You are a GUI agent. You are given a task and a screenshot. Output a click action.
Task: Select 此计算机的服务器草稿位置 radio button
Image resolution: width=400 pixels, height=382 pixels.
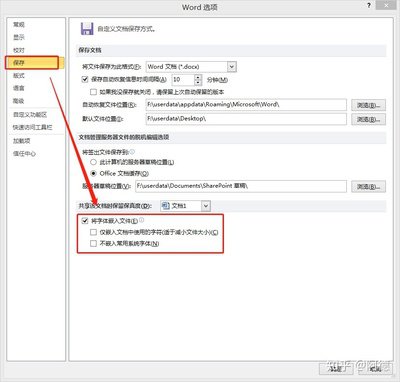pyautogui.click(x=94, y=162)
